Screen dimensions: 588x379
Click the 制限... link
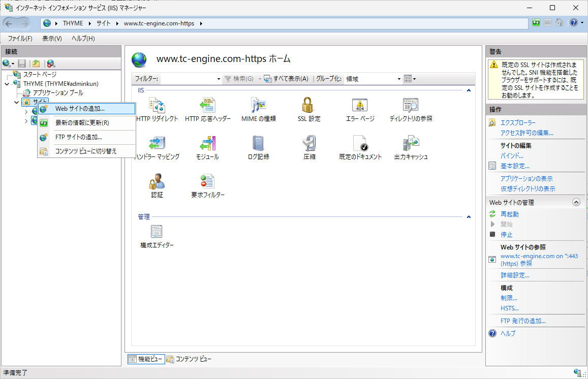(509, 298)
